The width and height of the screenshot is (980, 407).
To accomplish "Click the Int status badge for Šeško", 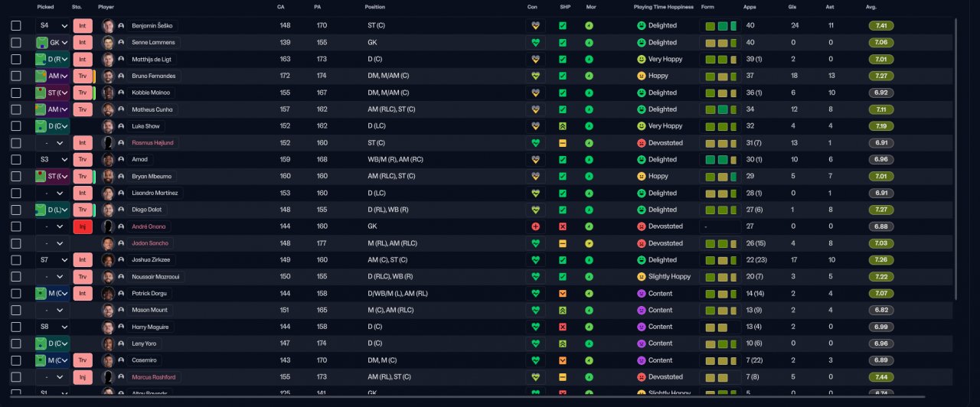I will tap(83, 25).
